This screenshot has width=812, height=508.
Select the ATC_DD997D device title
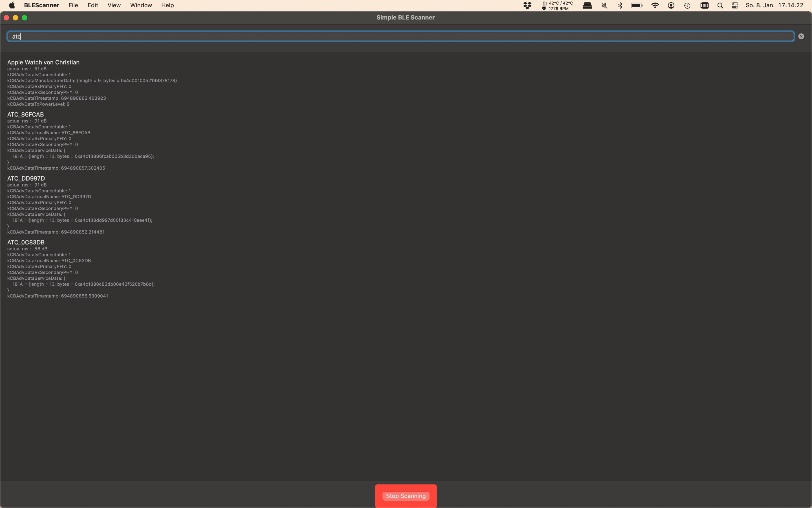(26, 178)
